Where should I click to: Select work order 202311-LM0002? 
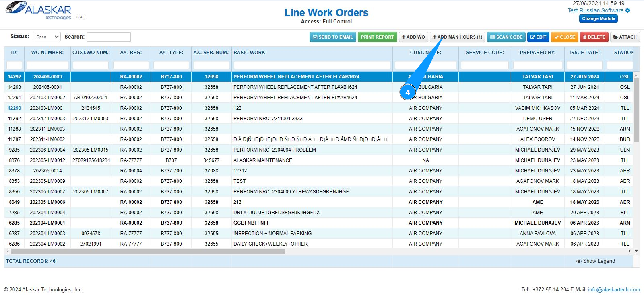(x=318, y=139)
